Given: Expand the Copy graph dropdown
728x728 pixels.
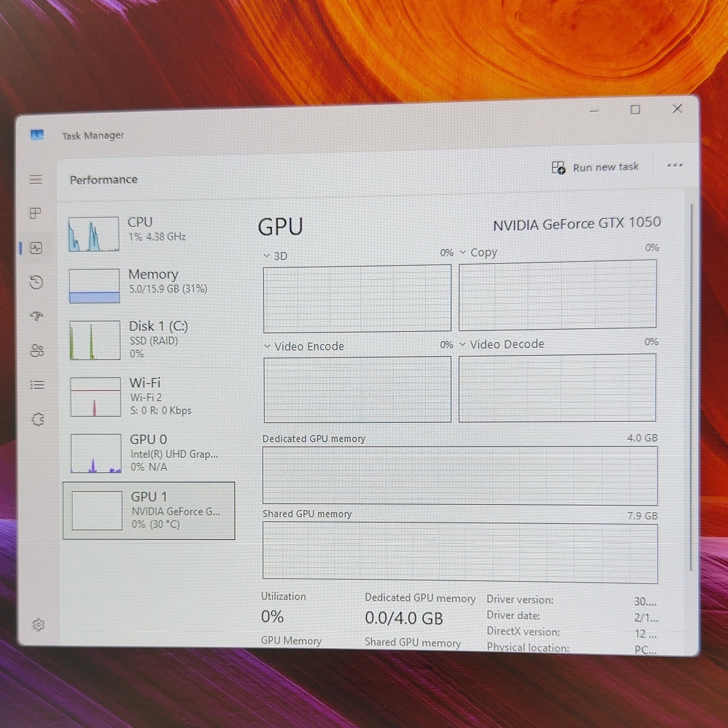Looking at the screenshot, I should [479, 253].
